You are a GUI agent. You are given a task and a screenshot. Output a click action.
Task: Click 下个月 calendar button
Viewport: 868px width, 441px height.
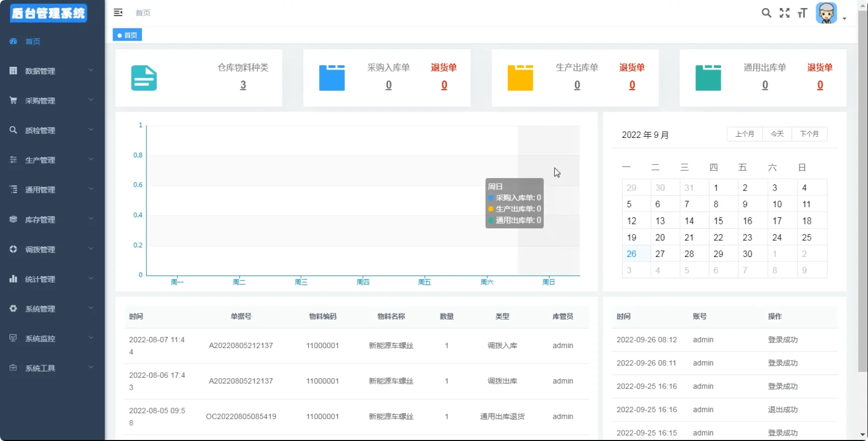pyautogui.click(x=809, y=134)
